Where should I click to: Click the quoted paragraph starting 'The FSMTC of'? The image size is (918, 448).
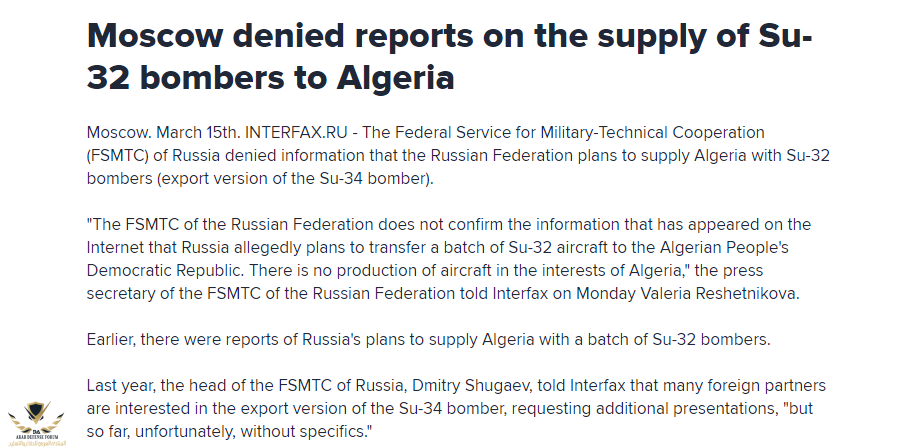450,256
